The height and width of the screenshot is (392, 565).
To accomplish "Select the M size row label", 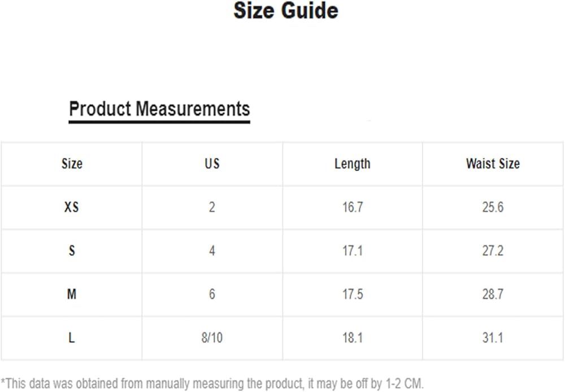I will 72,294.
